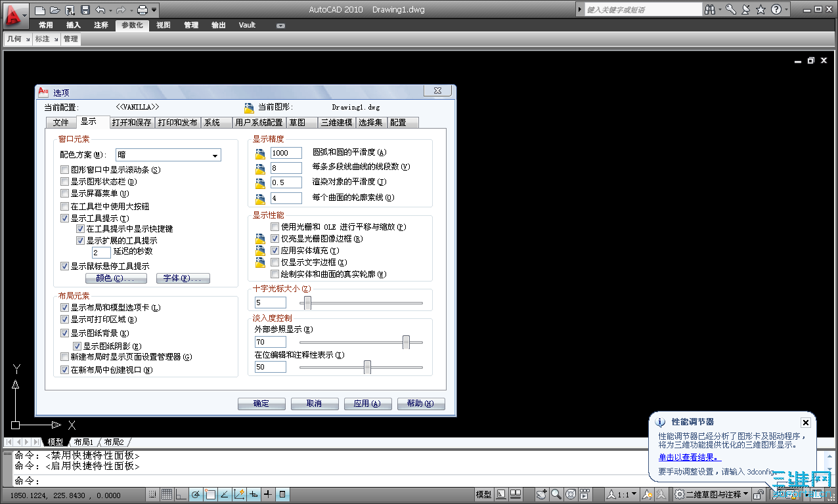Click the 字体(F)... button
This screenshot has width=838, height=504.
click(183, 278)
